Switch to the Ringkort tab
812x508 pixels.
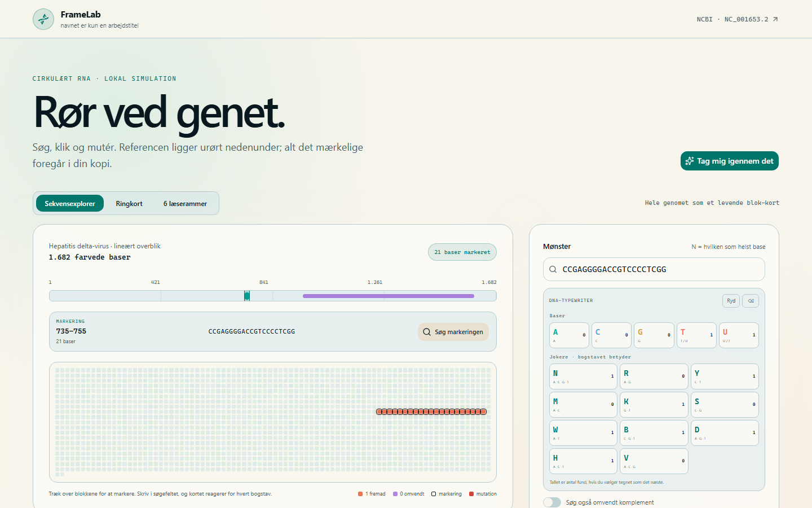point(129,203)
